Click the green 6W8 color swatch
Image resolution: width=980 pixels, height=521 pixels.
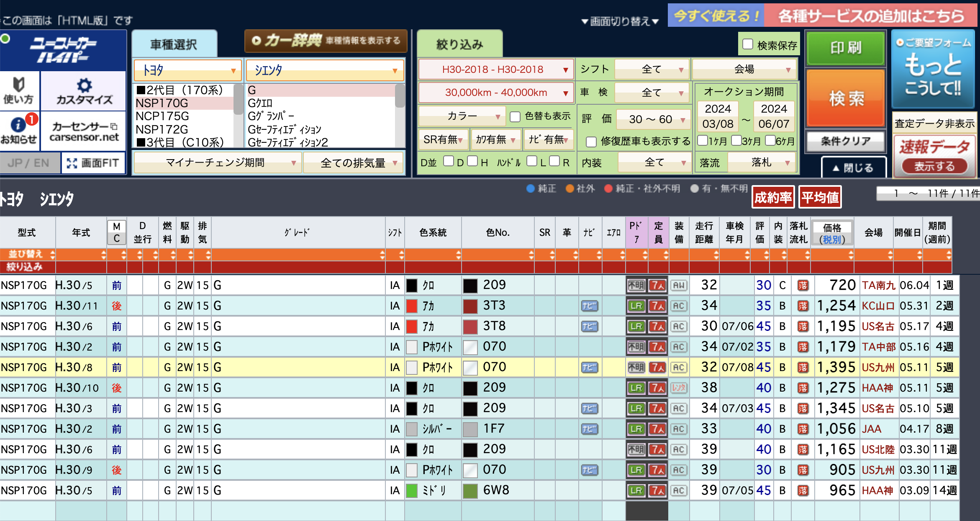click(x=470, y=491)
